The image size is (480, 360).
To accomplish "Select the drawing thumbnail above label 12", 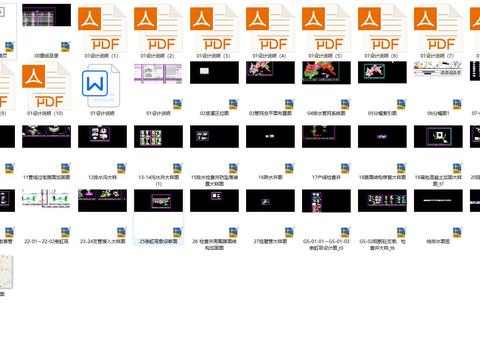I will point(102,136).
